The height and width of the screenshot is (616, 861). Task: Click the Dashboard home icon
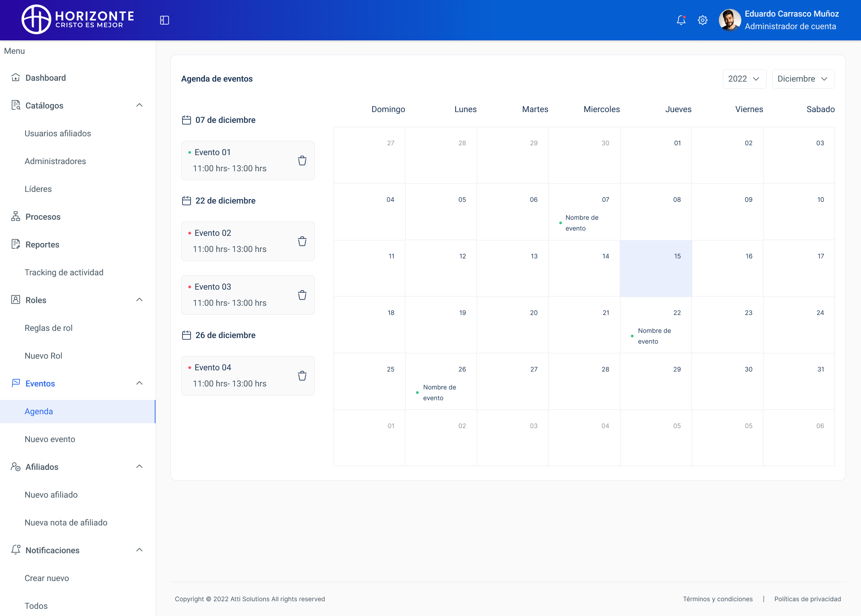tap(16, 78)
